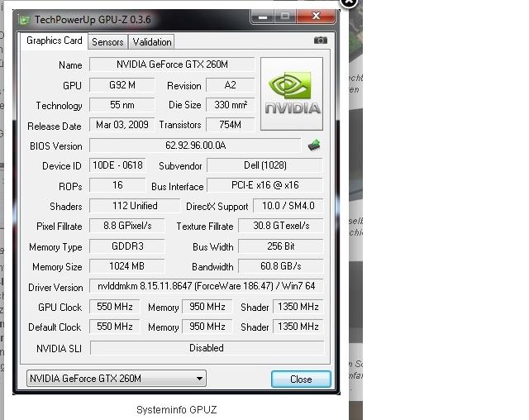The width and height of the screenshot is (529, 420).
Task: Click the BIOS save chip icon
Action: [314, 146]
